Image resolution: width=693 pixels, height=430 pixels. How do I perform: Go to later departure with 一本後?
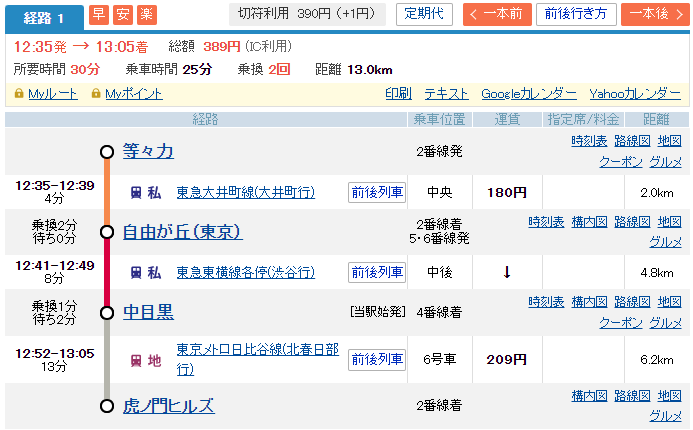[x=654, y=14]
